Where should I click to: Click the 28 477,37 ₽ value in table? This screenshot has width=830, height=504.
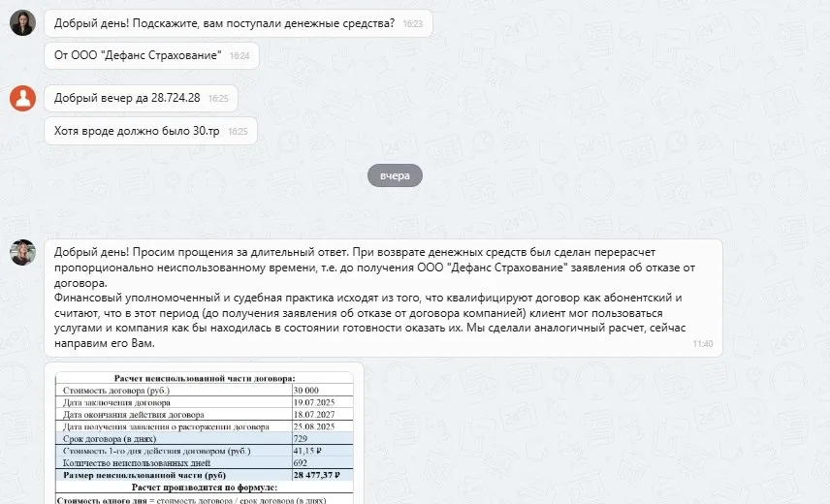coord(318,475)
